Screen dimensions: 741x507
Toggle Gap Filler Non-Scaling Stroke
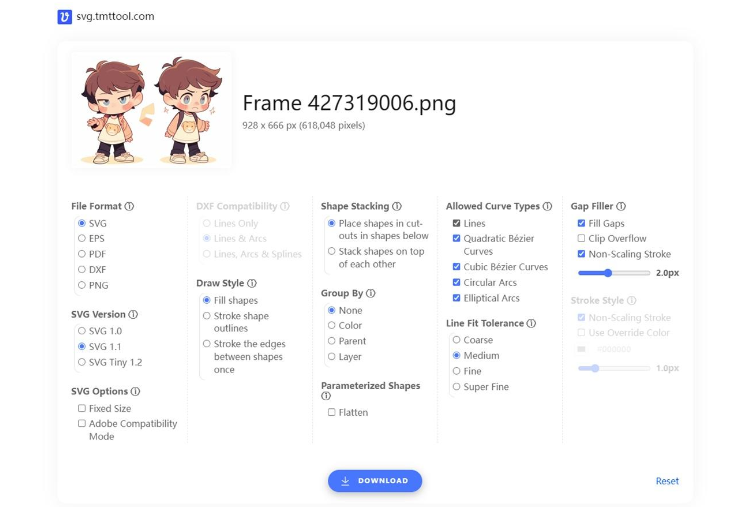tap(581, 254)
